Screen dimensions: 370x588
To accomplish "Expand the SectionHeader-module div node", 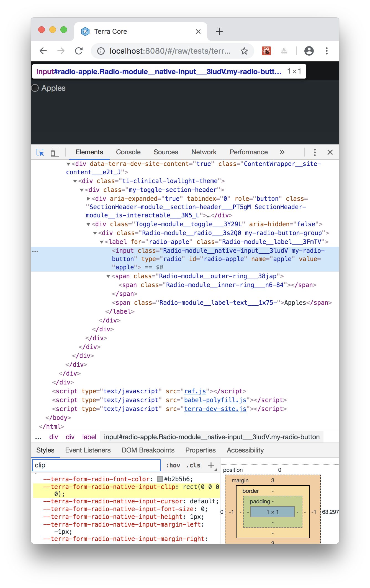I will (x=88, y=199).
